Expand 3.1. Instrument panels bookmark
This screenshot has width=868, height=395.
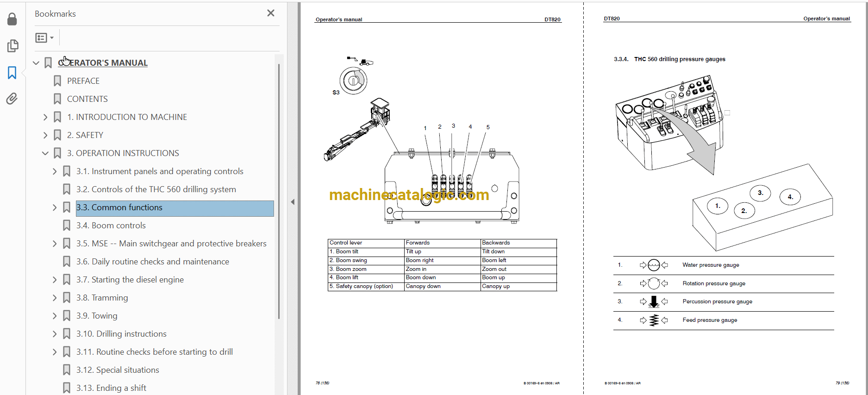tap(55, 171)
